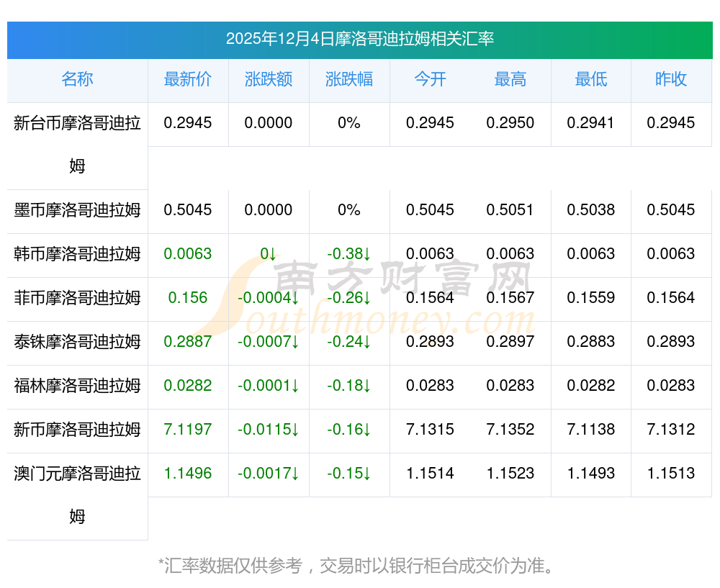Viewport: 720px width, 588px height.
Task: Select the 福林摩洛哥迪拉姆 row name
Action: (77, 386)
